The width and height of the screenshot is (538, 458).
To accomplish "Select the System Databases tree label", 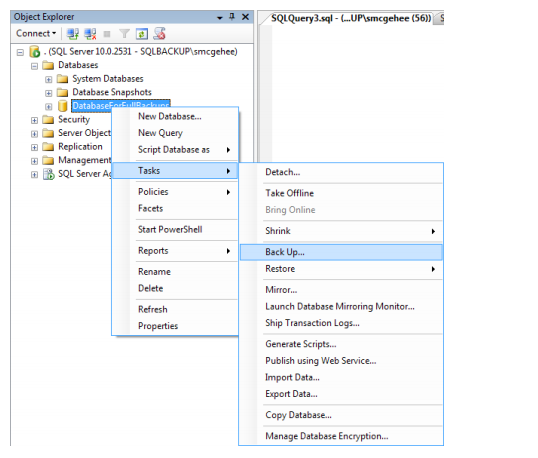I will 108,79.
